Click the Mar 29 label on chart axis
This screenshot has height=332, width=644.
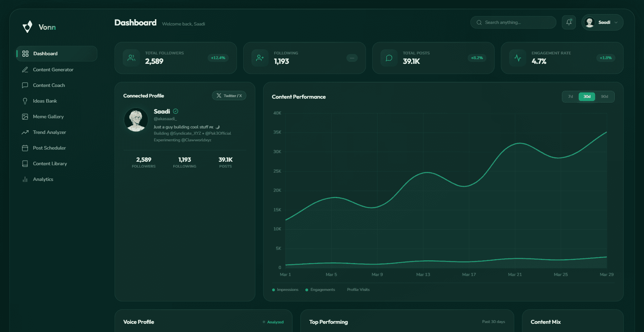pyautogui.click(x=606, y=274)
